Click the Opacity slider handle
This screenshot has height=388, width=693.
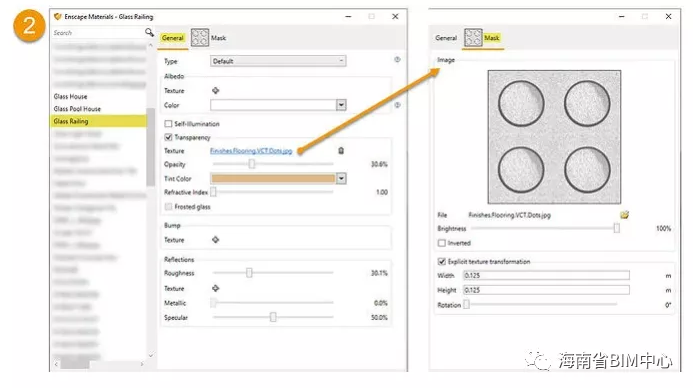coord(251,164)
